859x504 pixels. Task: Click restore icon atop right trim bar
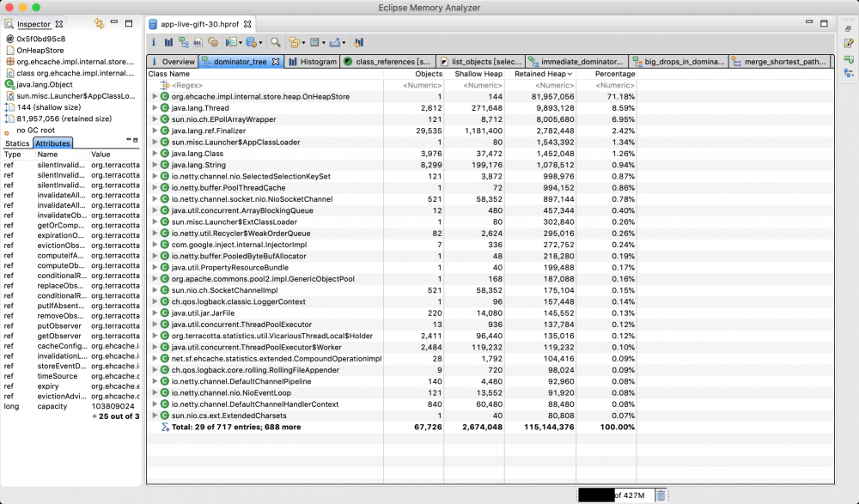(x=849, y=29)
